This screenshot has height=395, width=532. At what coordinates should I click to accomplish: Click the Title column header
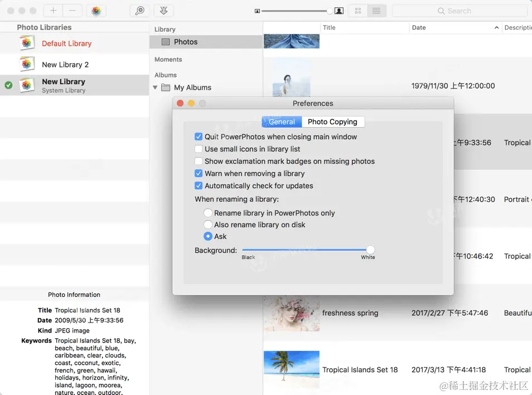tap(365, 27)
